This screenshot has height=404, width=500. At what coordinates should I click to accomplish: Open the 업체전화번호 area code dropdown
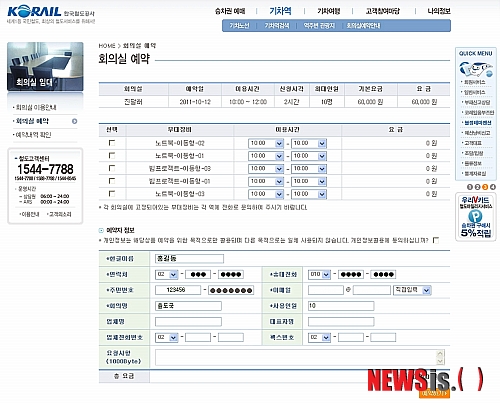(x=167, y=337)
